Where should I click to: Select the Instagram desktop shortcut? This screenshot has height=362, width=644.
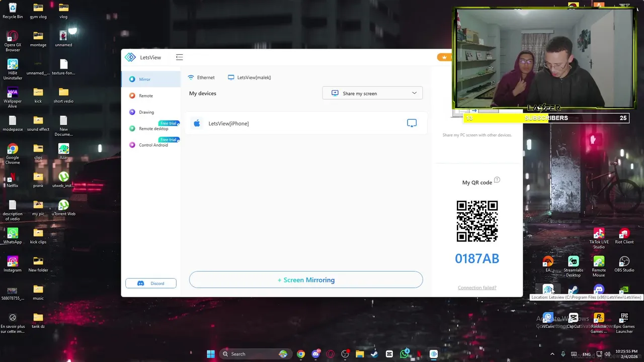coord(13,264)
